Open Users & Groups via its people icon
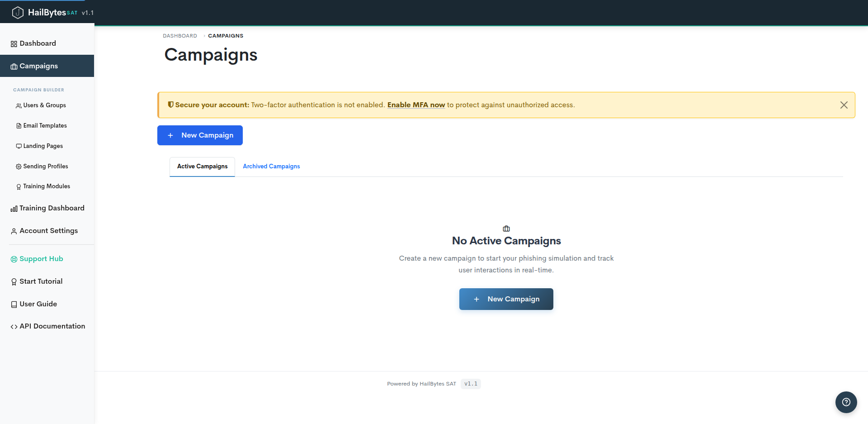Screen dimensions: 868x424 point(18,105)
